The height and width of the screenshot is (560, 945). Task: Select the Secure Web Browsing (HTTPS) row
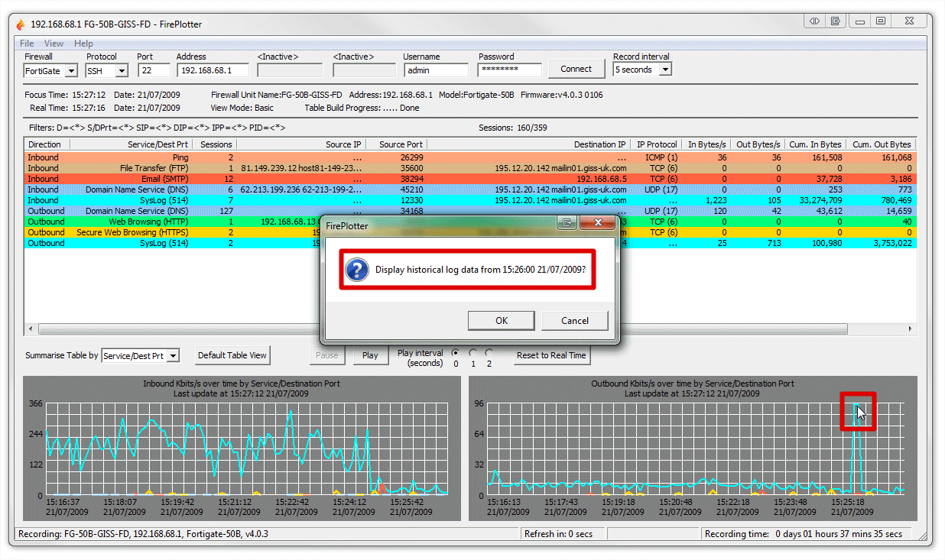(470, 232)
